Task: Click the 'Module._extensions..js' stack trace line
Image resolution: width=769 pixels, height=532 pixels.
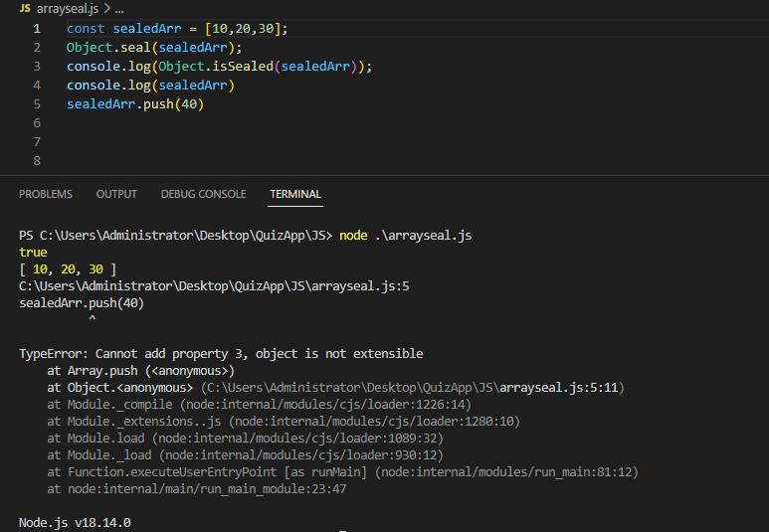Action: point(284,422)
